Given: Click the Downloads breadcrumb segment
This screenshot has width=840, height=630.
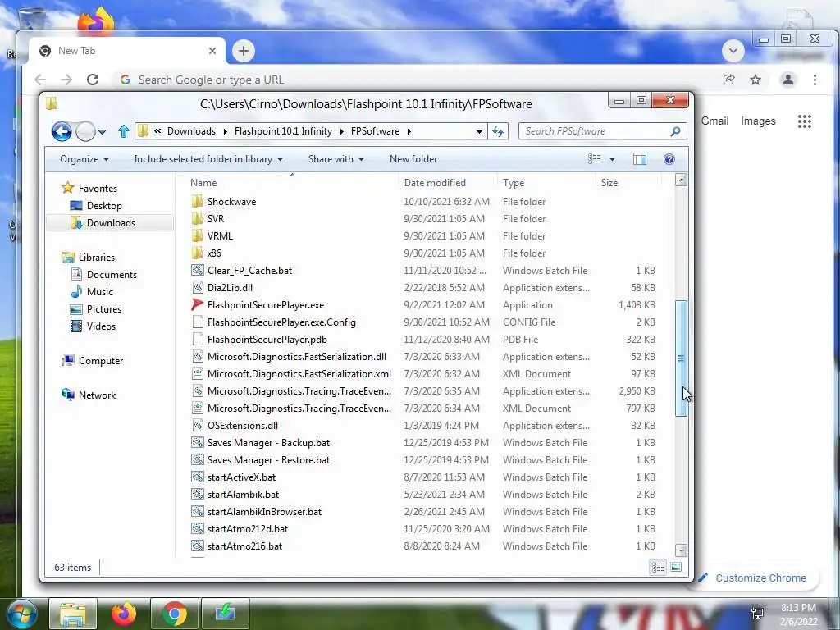Looking at the screenshot, I should point(191,131).
